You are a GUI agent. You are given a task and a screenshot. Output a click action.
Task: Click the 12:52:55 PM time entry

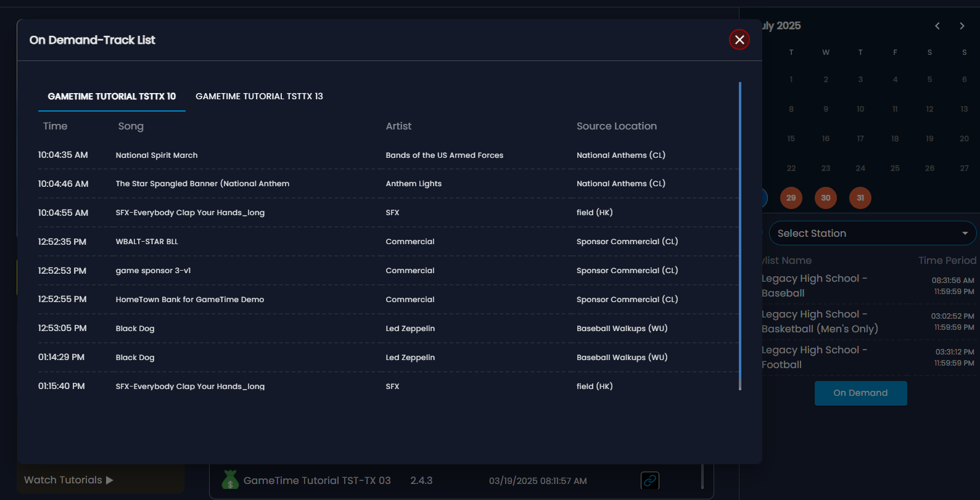point(62,300)
